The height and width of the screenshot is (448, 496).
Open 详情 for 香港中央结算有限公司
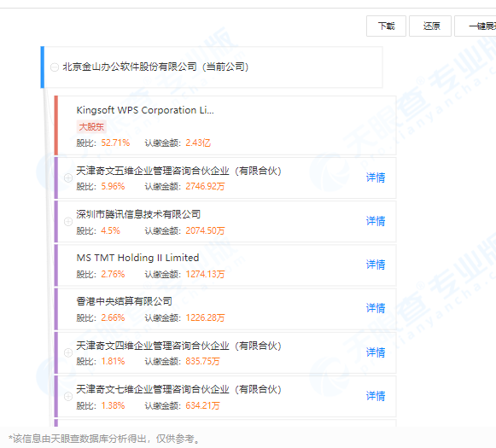point(376,308)
